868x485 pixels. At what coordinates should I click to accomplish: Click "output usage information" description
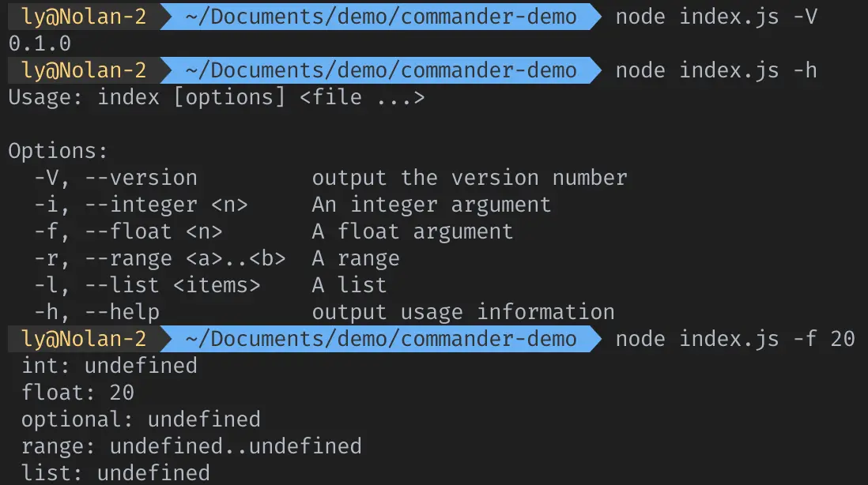point(462,312)
